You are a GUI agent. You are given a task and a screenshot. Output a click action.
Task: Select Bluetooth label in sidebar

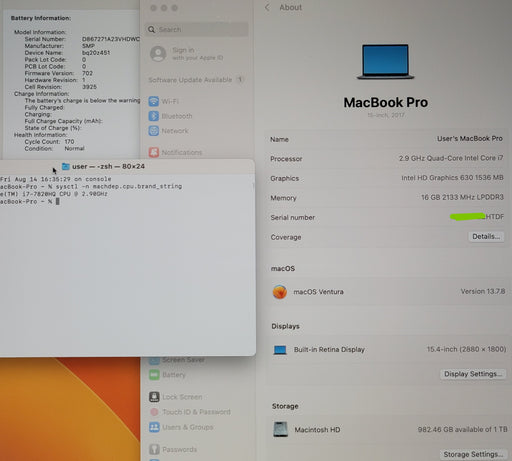coord(177,116)
